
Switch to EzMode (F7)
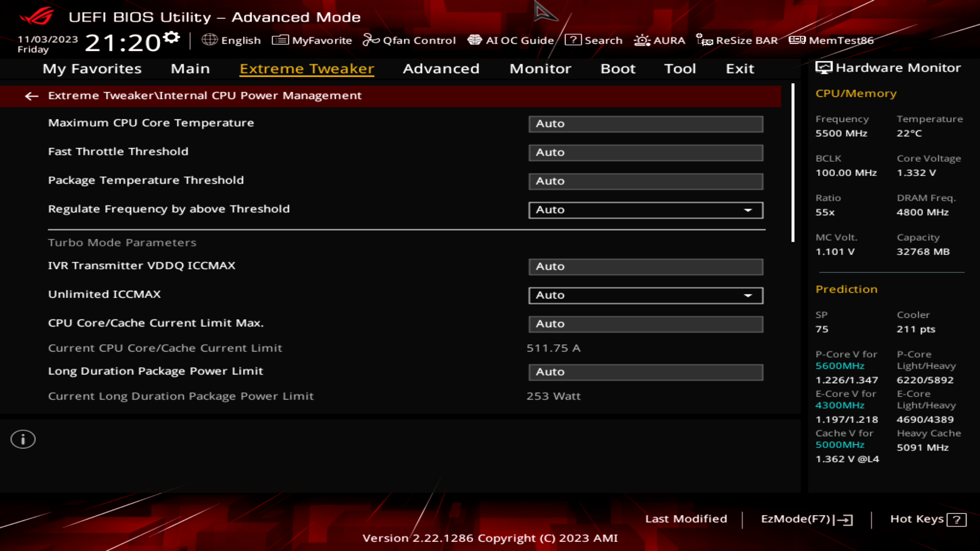click(807, 519)
